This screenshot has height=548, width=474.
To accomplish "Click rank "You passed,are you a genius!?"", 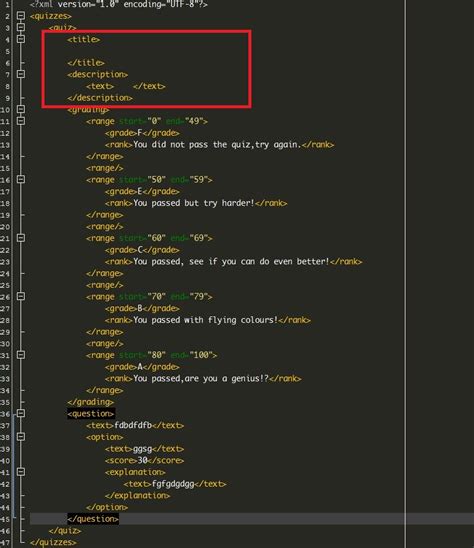I will tap(203, 378).
